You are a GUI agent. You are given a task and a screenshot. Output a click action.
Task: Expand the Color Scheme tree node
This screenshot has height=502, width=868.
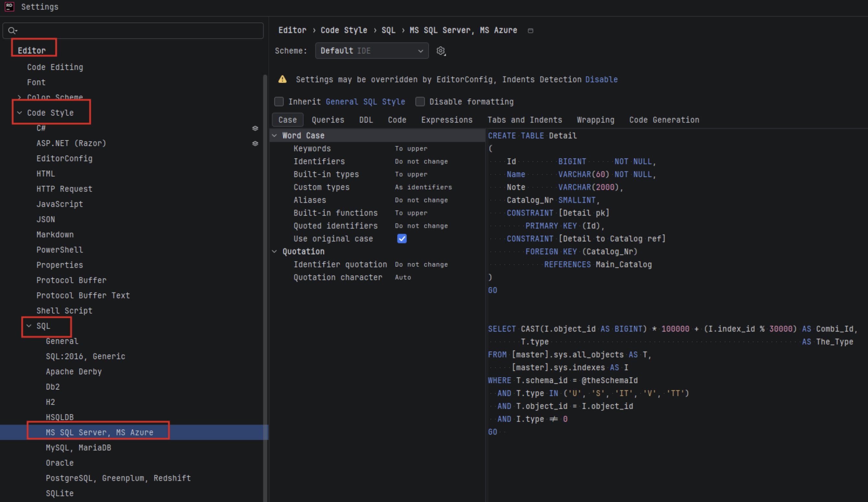(x=20, y=97)
